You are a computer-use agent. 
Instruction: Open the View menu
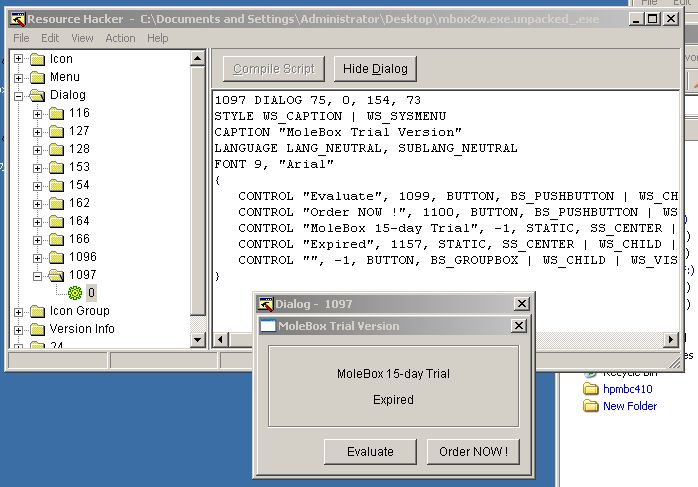[82, 38]
